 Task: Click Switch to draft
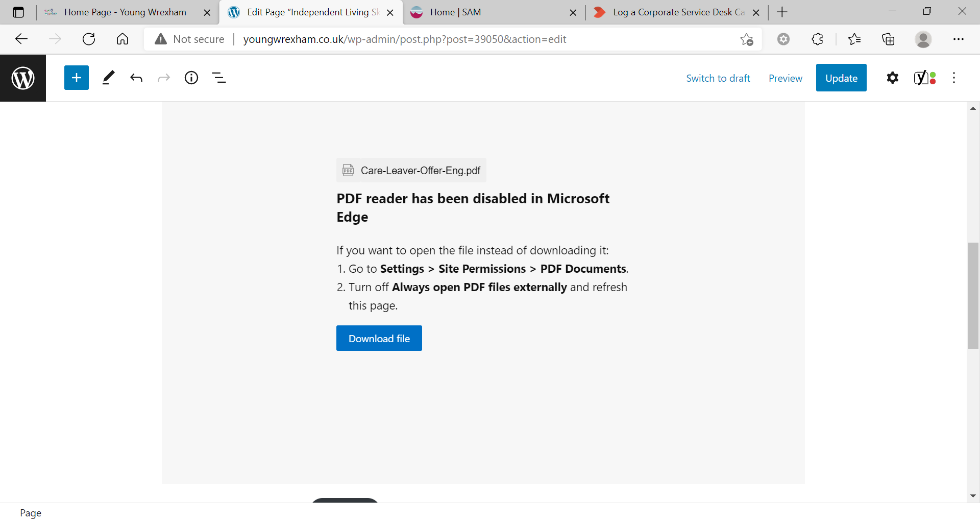(718, 78)
